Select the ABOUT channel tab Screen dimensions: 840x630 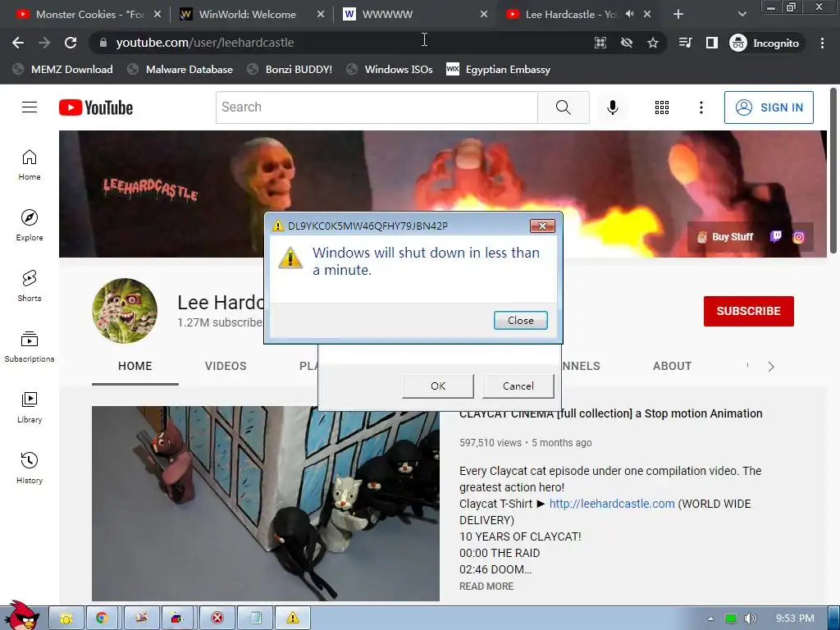[672, 367]
